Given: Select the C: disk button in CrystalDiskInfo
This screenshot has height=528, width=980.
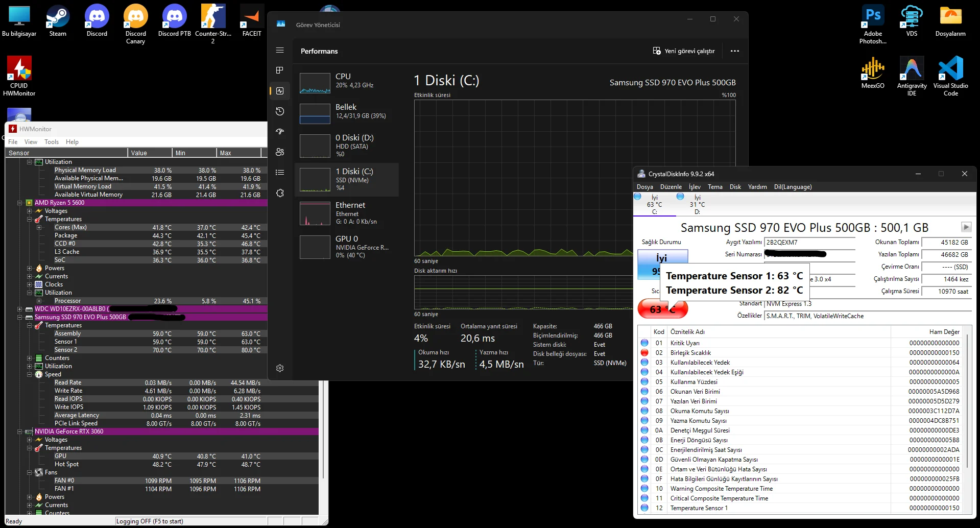Looking at the screenshot, I should click(x=654, y=204).
